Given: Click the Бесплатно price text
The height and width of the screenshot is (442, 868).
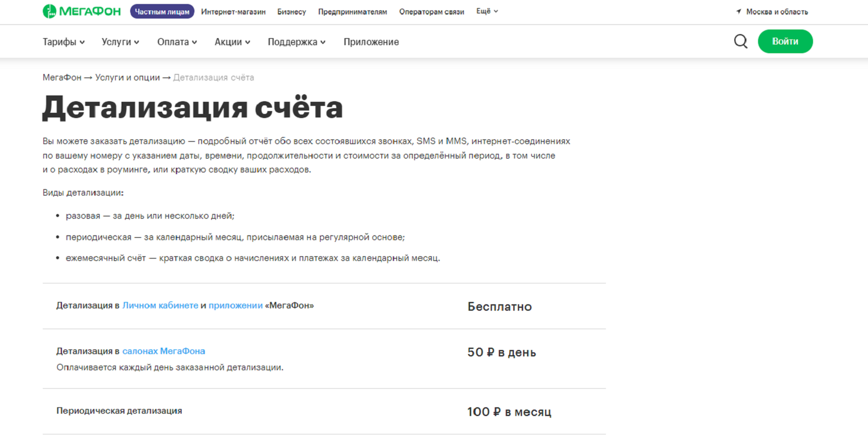Looking at the screenshot, I should coord(499,307).
